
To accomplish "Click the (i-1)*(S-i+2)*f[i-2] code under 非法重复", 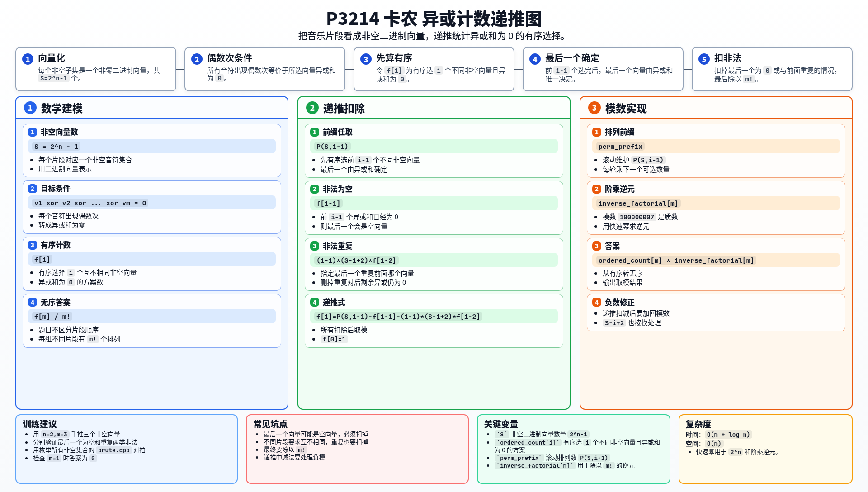I will pos(356,260).
